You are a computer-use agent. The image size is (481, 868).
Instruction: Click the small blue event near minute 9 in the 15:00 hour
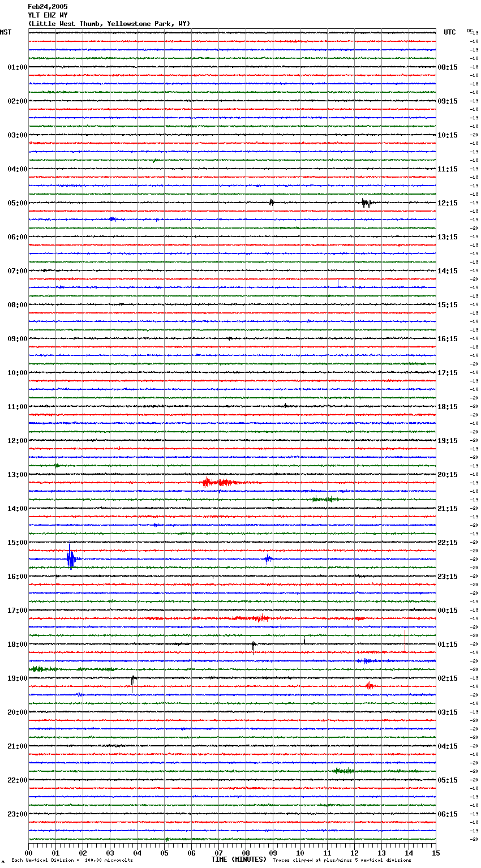pos(268,558)
